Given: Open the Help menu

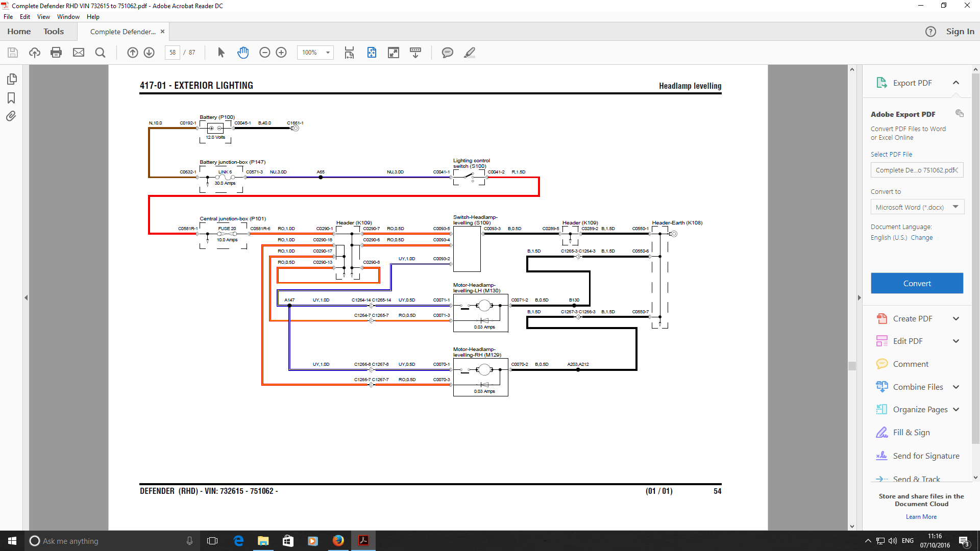Looking at the screenshot, I should (x=93, y=17).
